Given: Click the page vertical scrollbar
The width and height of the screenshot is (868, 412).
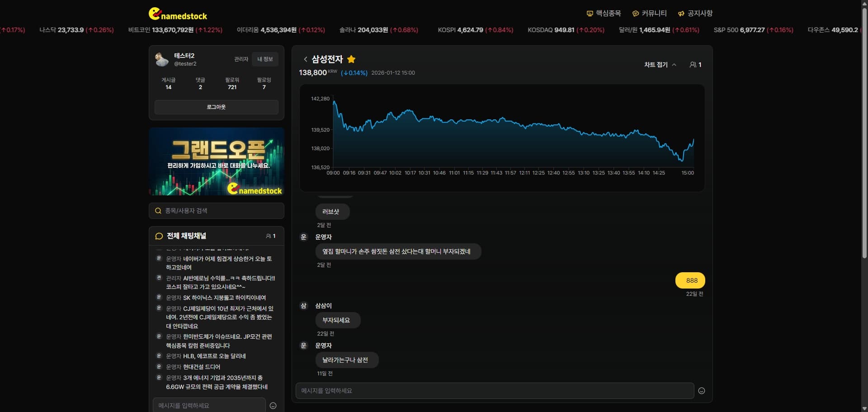Looking at the screenshot, I should pos(864,136).
